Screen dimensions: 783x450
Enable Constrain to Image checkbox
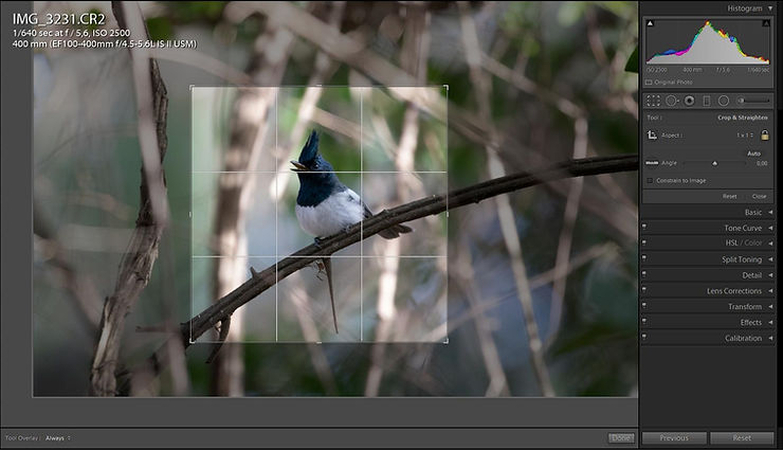[650, 180]
